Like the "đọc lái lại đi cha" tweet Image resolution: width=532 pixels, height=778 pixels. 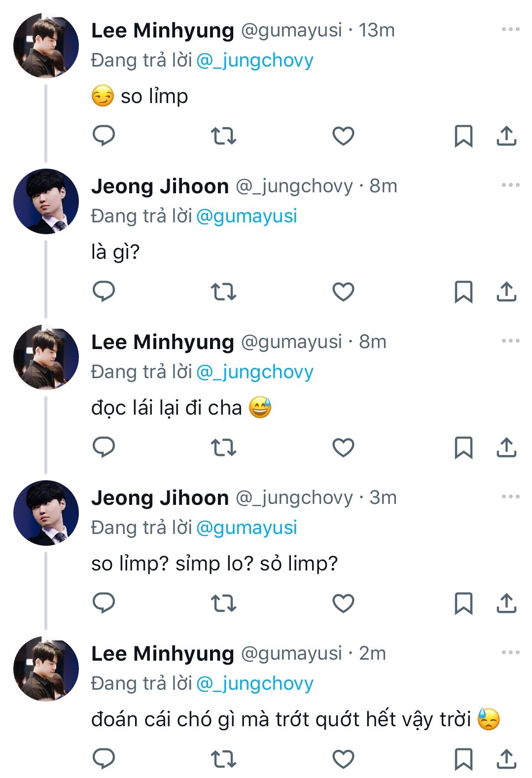(343, 447)
